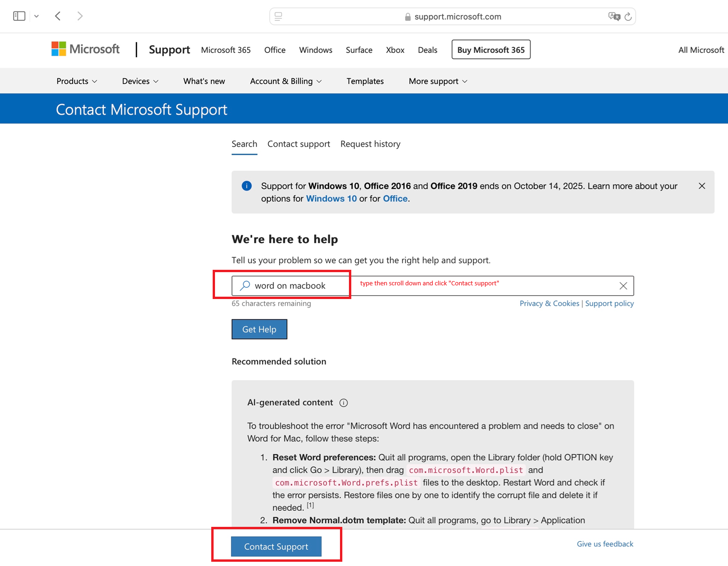This screenshot has height=566, width=728.
Task: Click the Recommended solution heading
Action: click(x=279, y=361)
